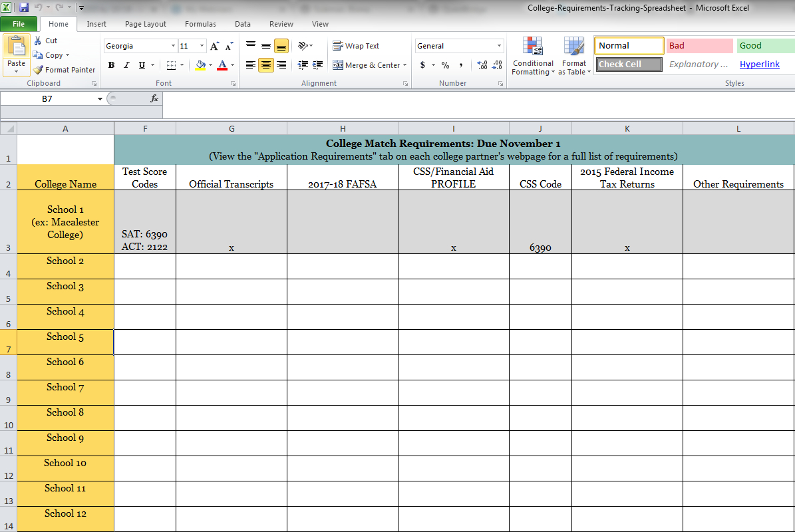The image size is (795, 532).
Task: Open the Merge & Center dropdown arrow
Action: point(405,65)
